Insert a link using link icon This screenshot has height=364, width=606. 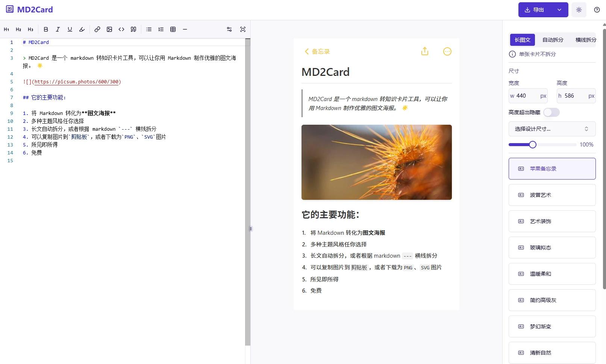(x=97, y=29)
